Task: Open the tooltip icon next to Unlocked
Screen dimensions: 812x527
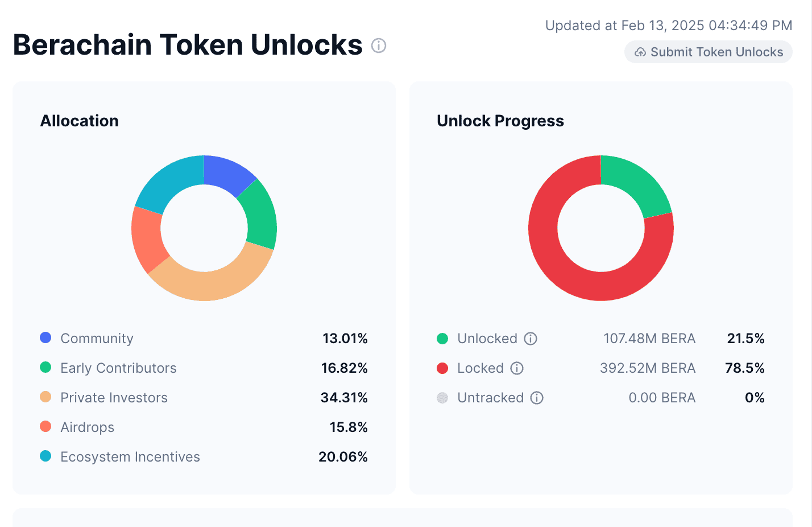Action: 531,339
